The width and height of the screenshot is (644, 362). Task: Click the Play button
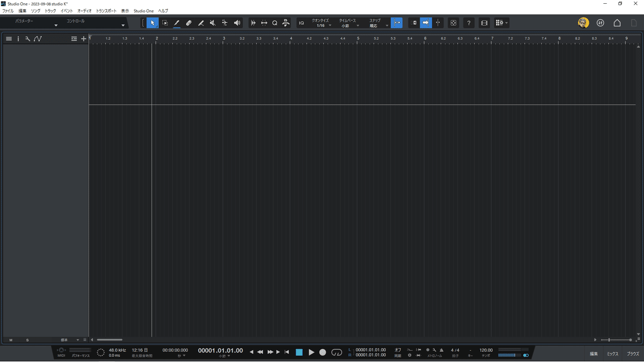click(x=311, y=352)
